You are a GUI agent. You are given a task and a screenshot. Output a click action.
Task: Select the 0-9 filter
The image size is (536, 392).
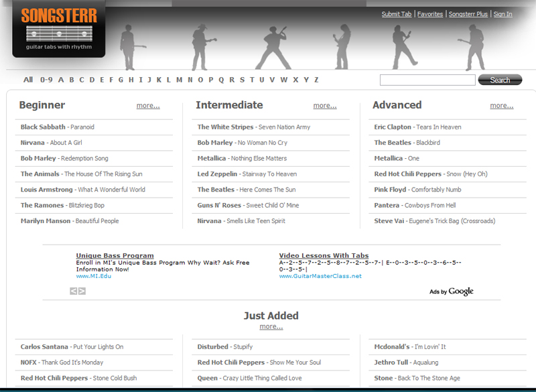pos(46,80)
